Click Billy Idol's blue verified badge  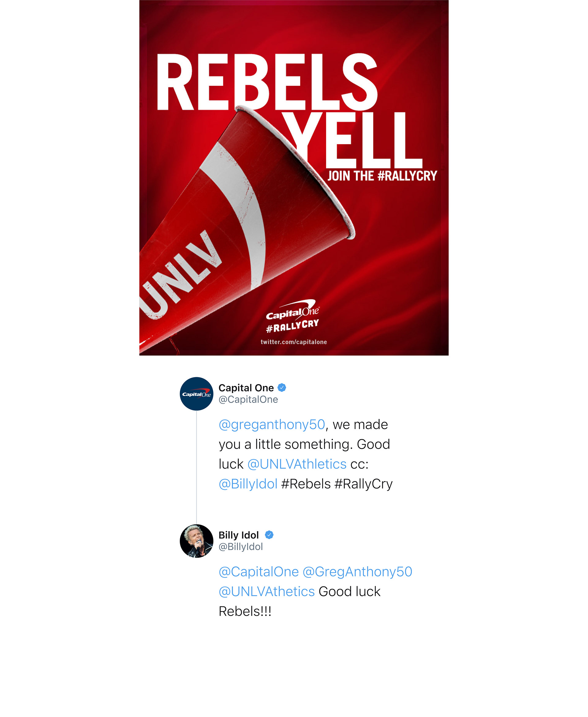tap(269, 535)
